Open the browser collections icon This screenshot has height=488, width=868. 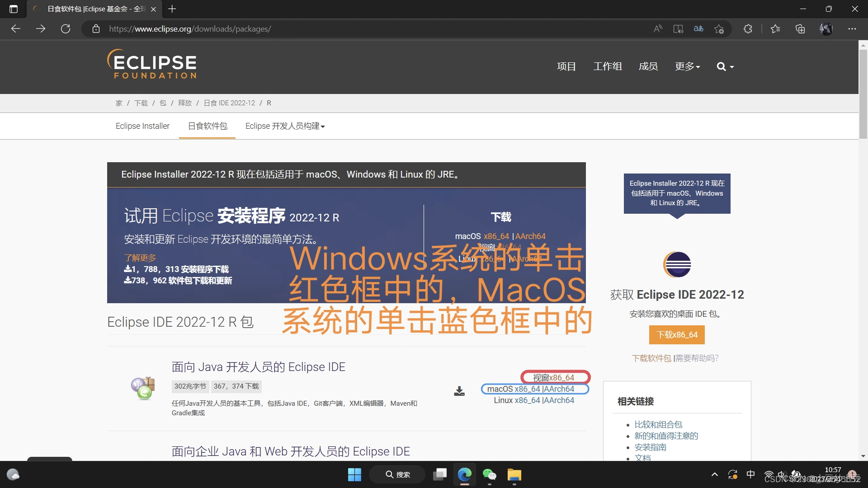pos(800,29)
